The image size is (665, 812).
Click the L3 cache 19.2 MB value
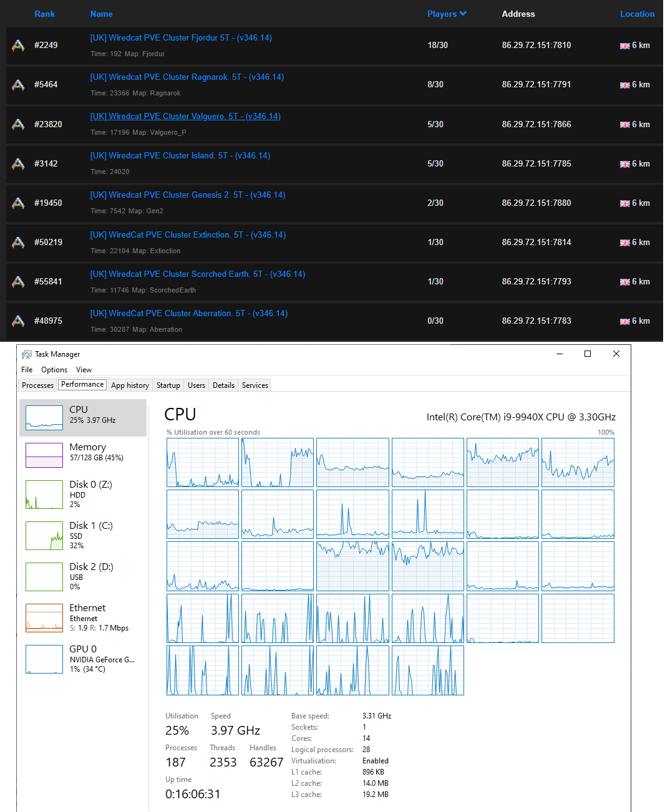[x=376, y=795]
